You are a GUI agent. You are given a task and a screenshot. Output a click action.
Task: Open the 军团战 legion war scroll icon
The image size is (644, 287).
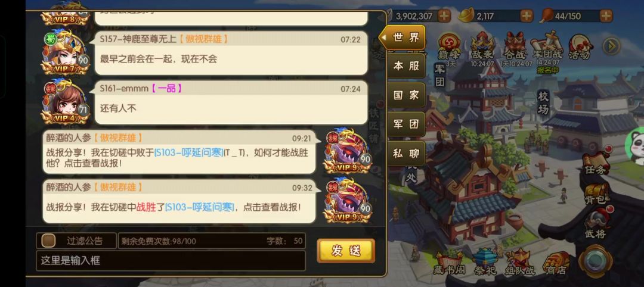pos(548,46)
